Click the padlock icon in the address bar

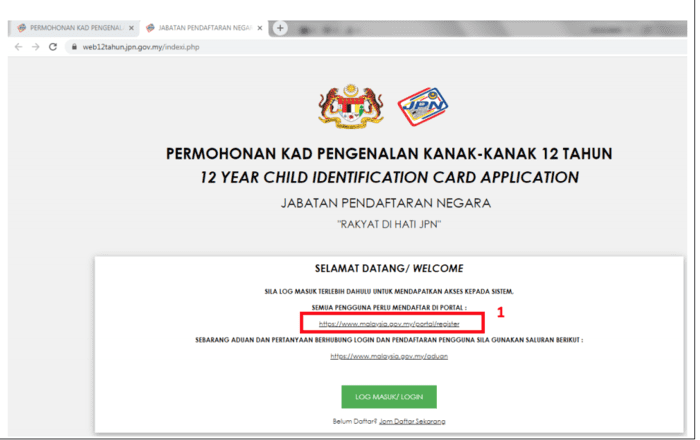74,47
